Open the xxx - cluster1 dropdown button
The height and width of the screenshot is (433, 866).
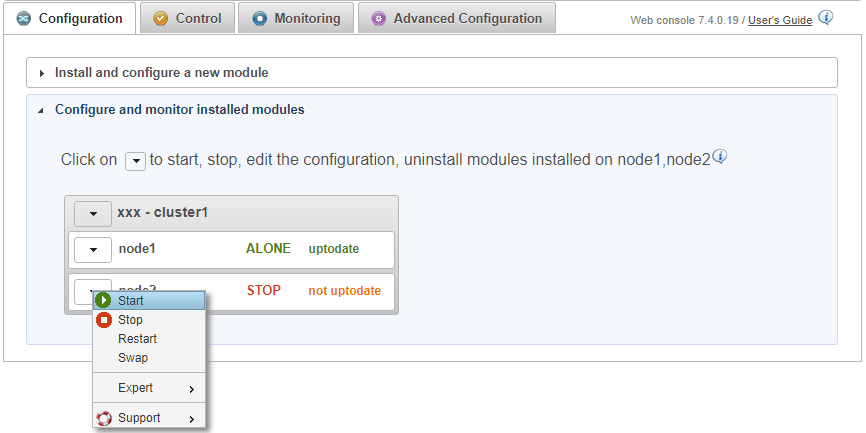93,213
